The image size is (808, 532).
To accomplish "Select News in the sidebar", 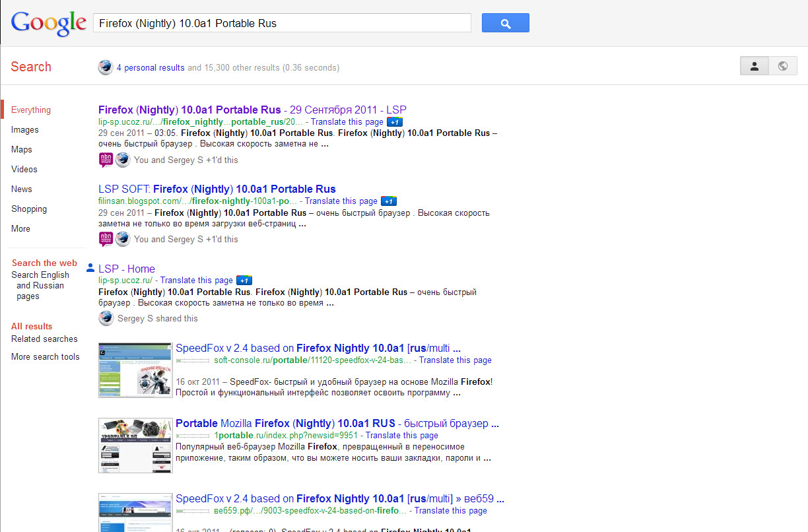I will tap(22, 189).
